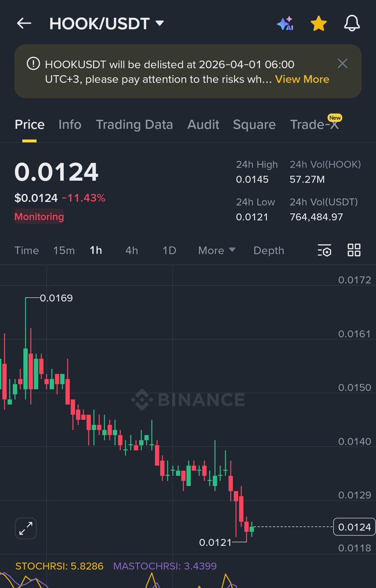Viewport: 376px width, 588px height.
Task: Click the 24h High value 0.0145
Action: (x=252, y=179)
